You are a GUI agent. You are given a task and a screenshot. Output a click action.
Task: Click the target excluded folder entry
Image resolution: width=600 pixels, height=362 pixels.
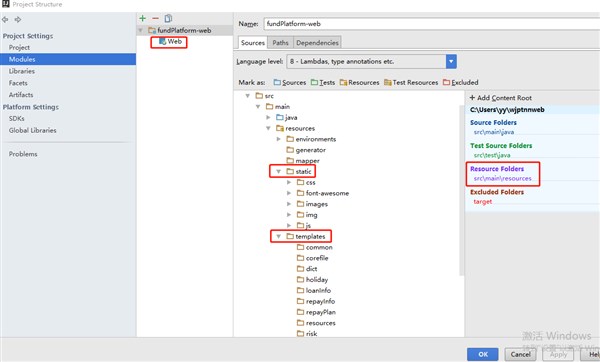pos(483,202)
